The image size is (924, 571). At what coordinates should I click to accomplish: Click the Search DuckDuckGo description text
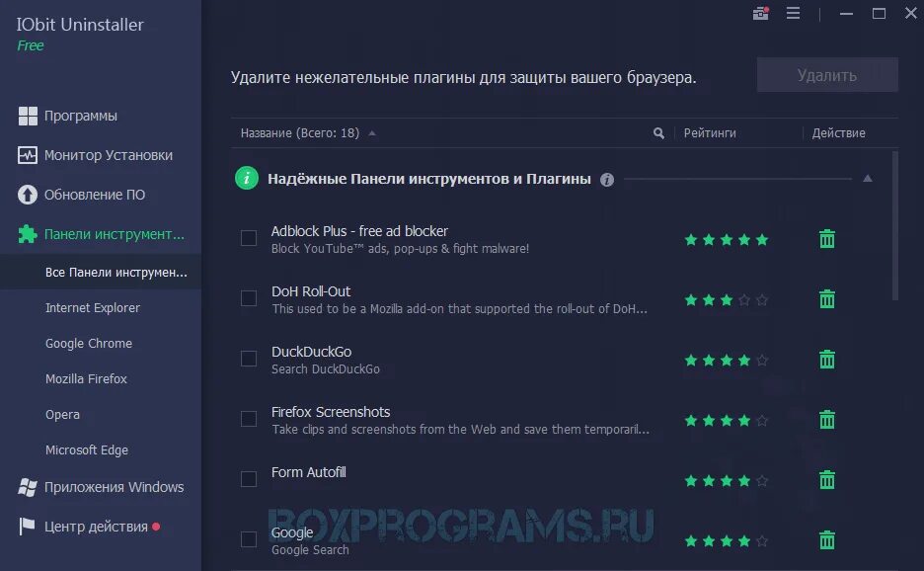326,369
